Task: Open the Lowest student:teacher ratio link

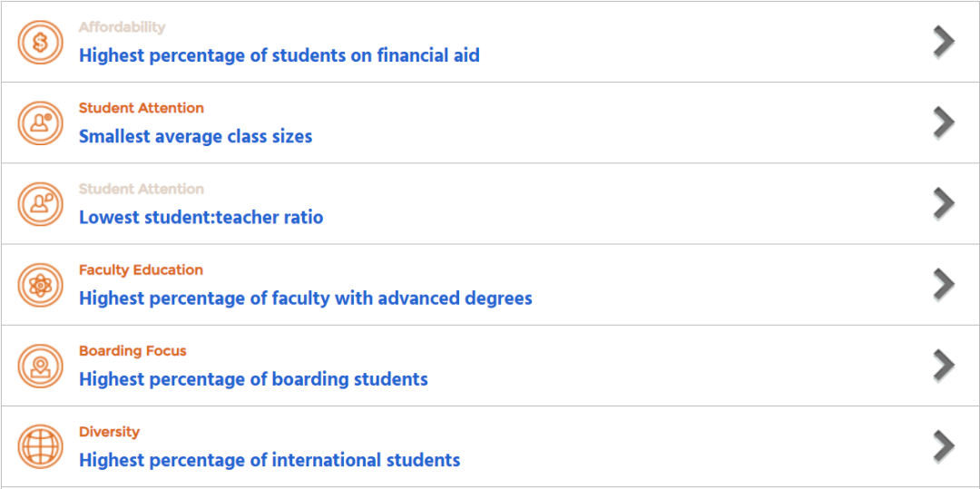Action: click(x=201, y=218)
